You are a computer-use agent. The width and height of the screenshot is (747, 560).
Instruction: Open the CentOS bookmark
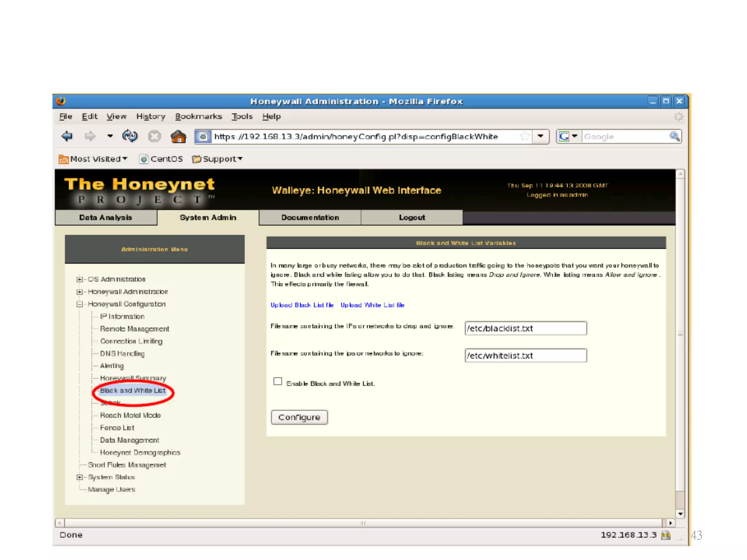pos(161,159)
